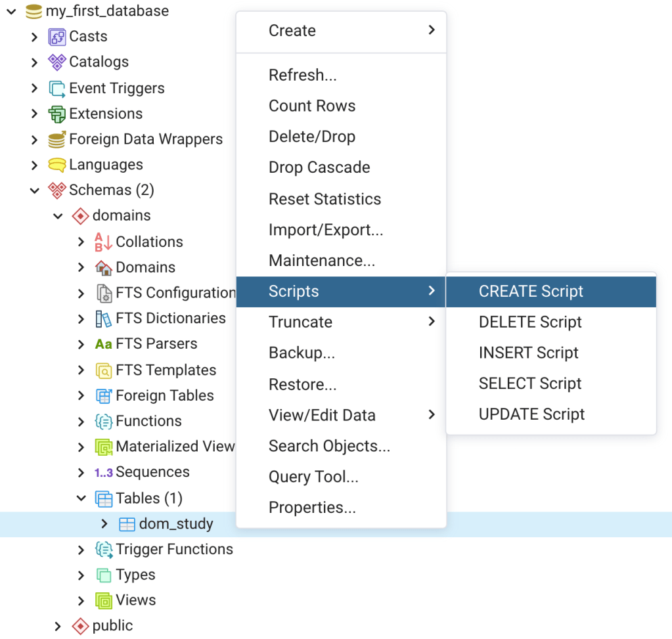Click the Collations sort icon
The image size is (672, 639).
pos(104,242)
